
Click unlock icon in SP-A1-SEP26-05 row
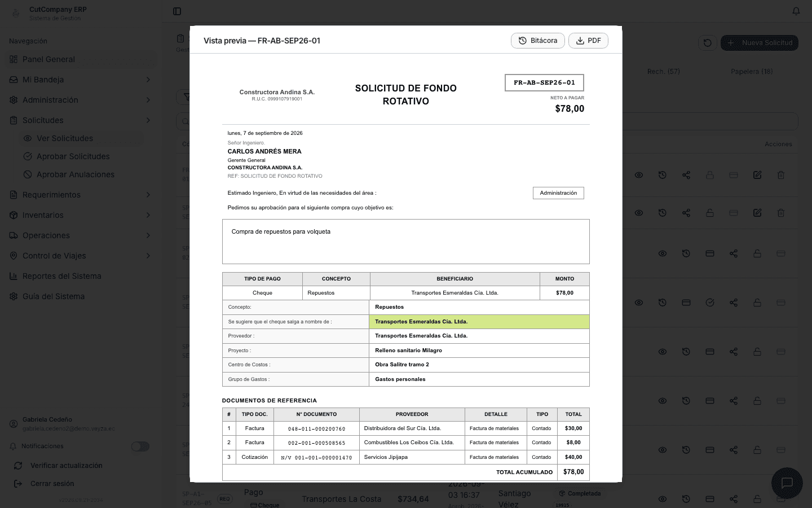(757, 499)
